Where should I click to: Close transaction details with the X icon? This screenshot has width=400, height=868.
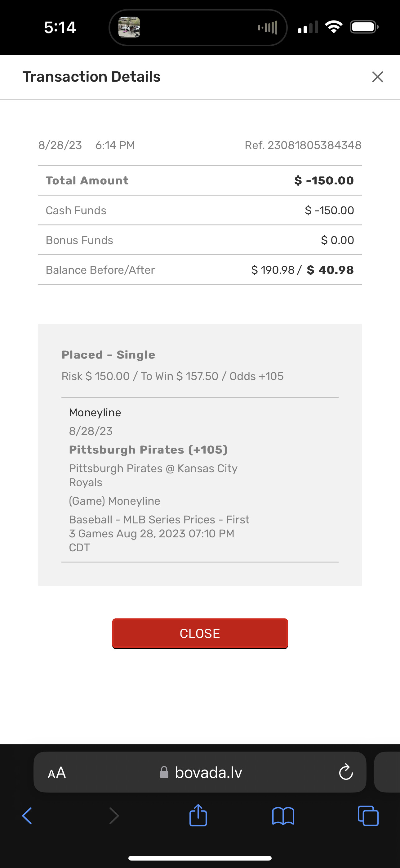[x=377, y=77]
